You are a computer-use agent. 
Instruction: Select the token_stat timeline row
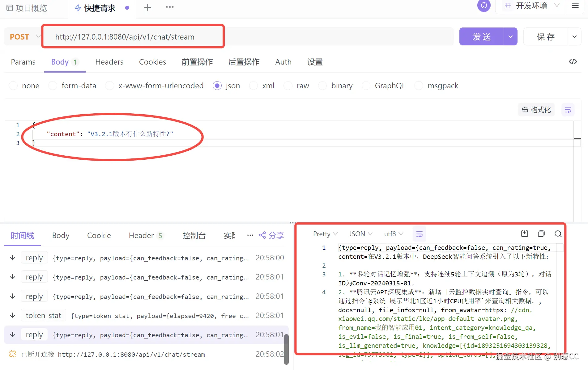point(147,315)
